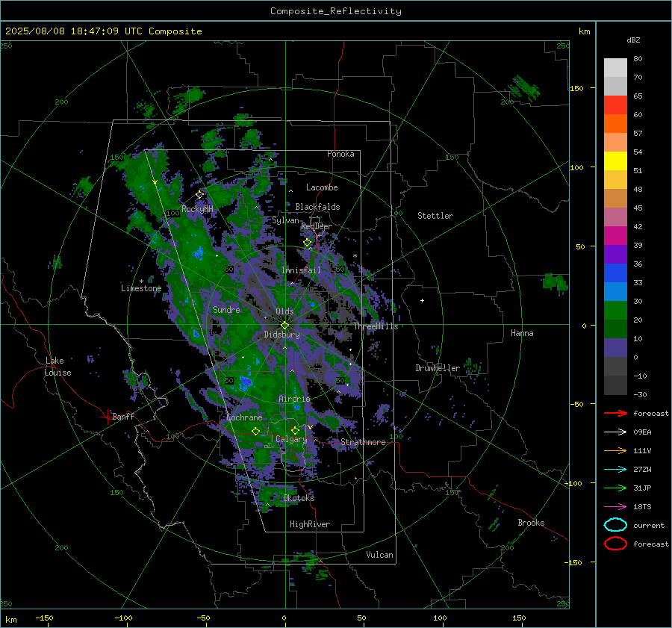Click the Airdrie city label
This screenshot has width=672, height=628.
294,399
